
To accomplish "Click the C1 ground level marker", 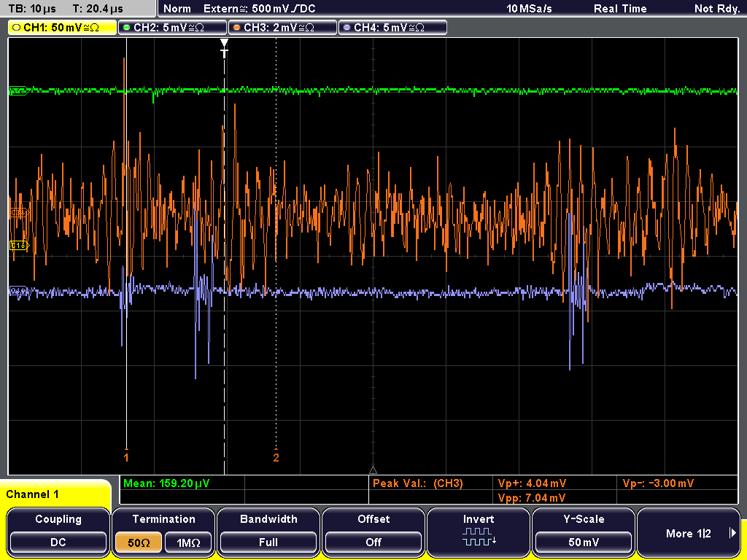I will [x=20, y=246].
